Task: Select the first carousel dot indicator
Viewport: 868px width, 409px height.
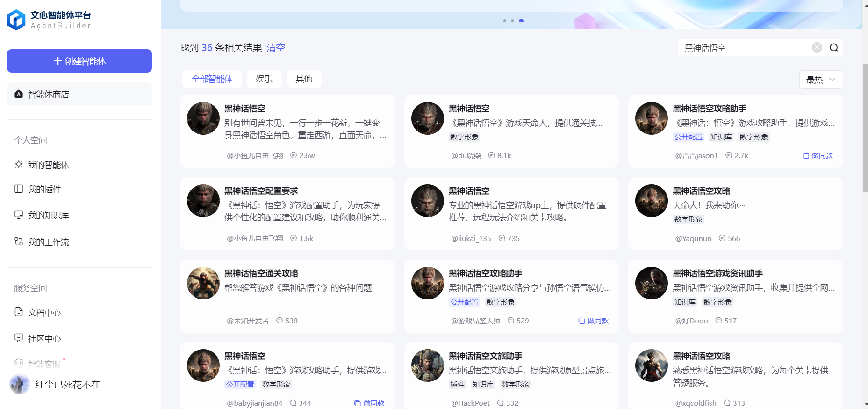Action: tap(505, 21)
